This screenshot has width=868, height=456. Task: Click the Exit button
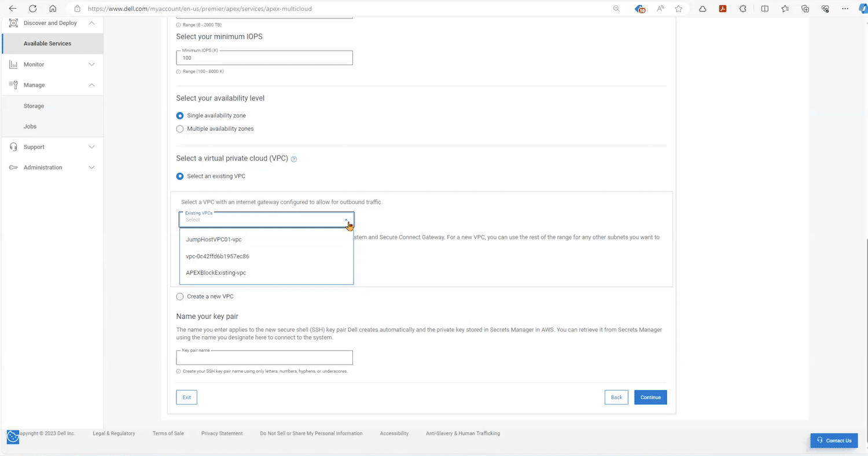coord(186,397)
